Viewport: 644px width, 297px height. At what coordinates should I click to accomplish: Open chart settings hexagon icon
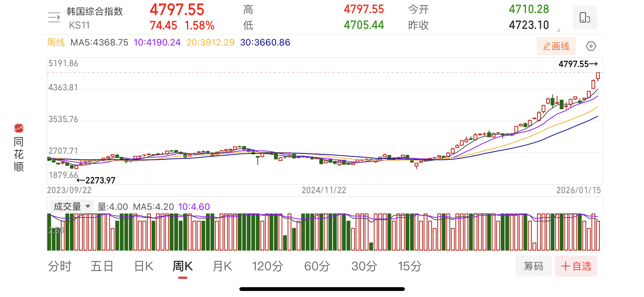[x=591, y=46]
